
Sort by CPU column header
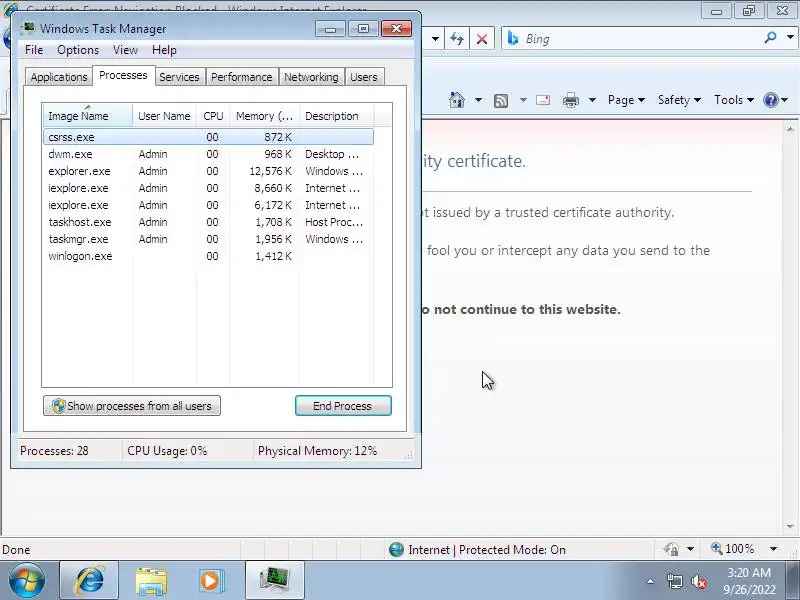[x=213, y=116]
